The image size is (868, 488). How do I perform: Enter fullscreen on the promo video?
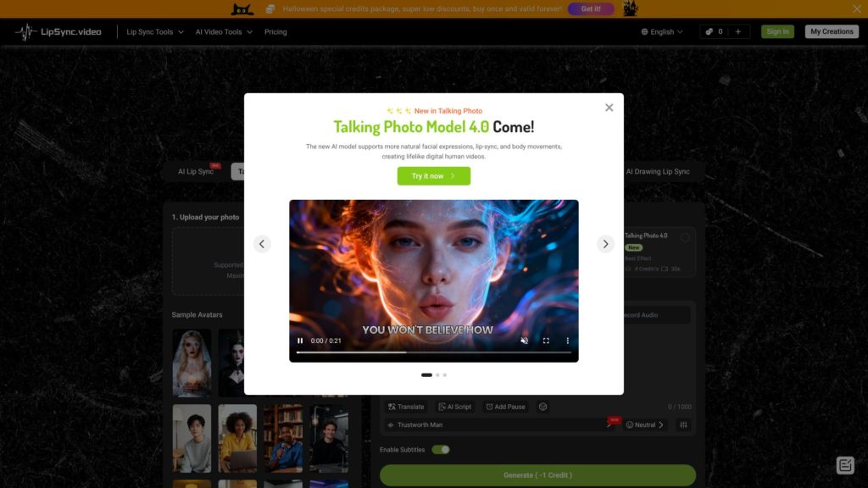[546, 341]
